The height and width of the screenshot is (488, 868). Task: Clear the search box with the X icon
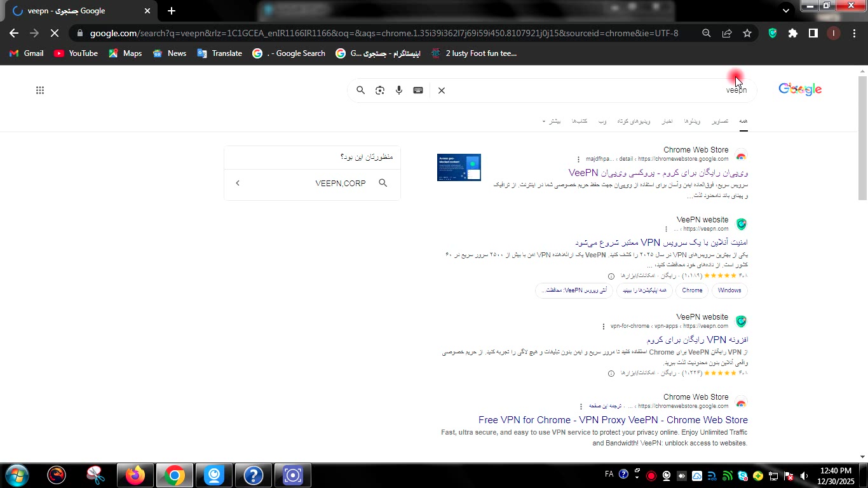pos(442,90)
